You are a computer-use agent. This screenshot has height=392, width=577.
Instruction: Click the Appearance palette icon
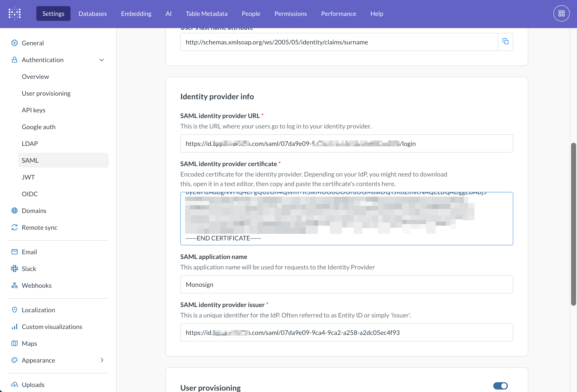(x=14, y=360)
